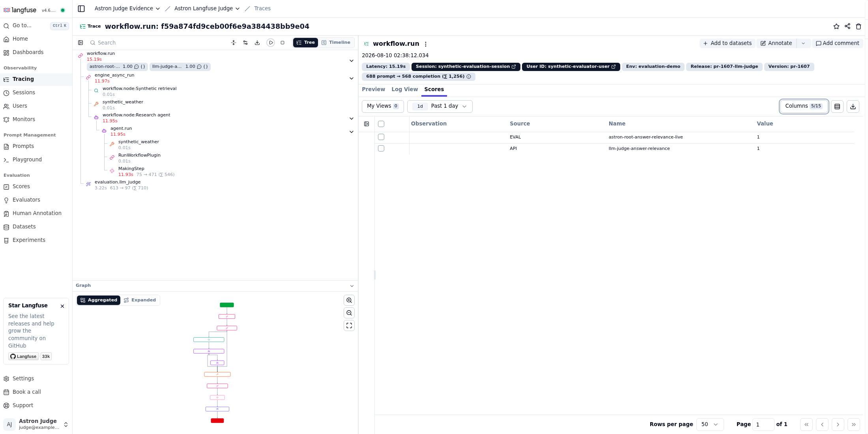This screenshot has height=434, width=868.
Task: Collapse the workflow.run tree node
Action: [351, 61]
